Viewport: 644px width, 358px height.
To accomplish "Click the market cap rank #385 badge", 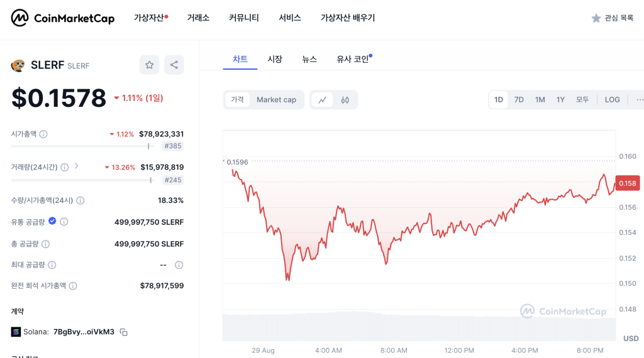I will [173, 146].
